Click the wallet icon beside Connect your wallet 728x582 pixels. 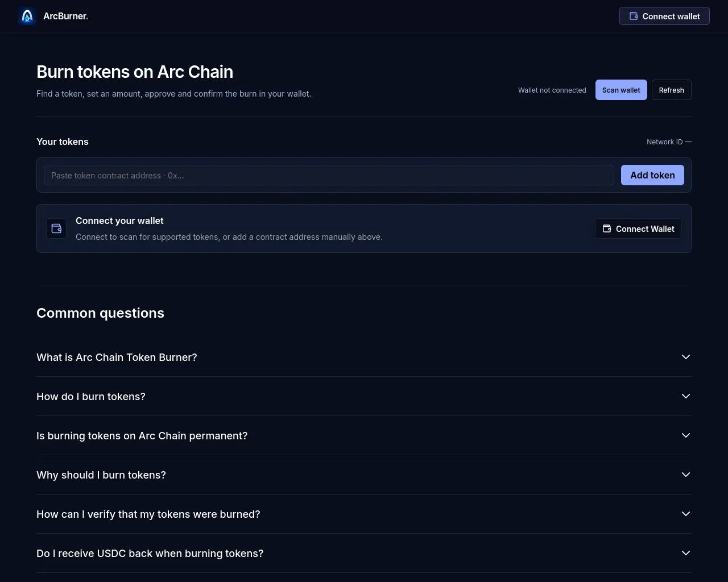[56, 228]
